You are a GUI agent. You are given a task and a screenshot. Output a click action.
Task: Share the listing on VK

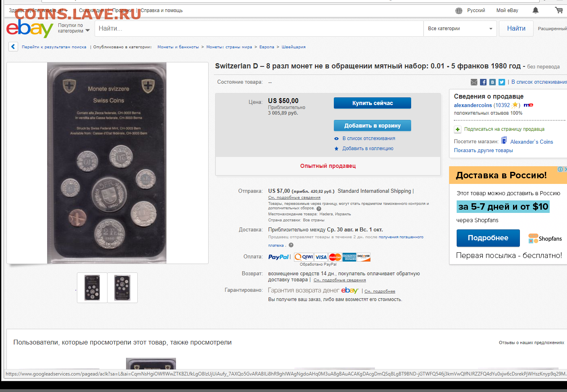pos(493,82)
